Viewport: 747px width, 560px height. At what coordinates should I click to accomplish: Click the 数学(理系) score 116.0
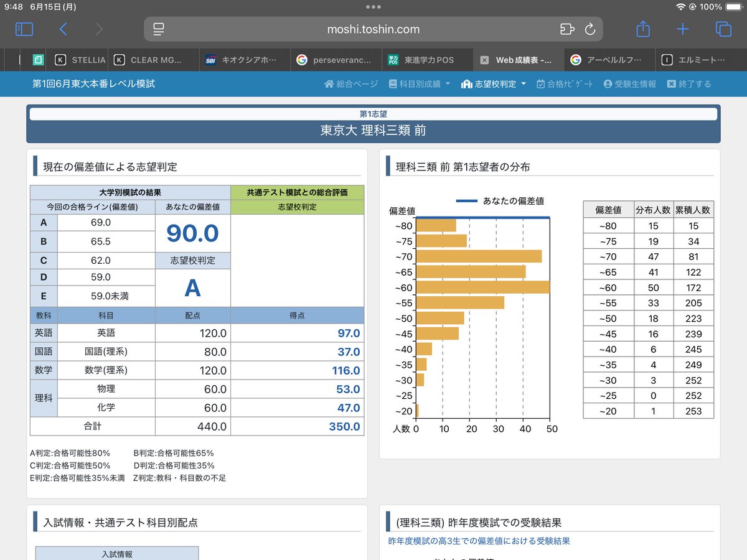coord(346,371)
